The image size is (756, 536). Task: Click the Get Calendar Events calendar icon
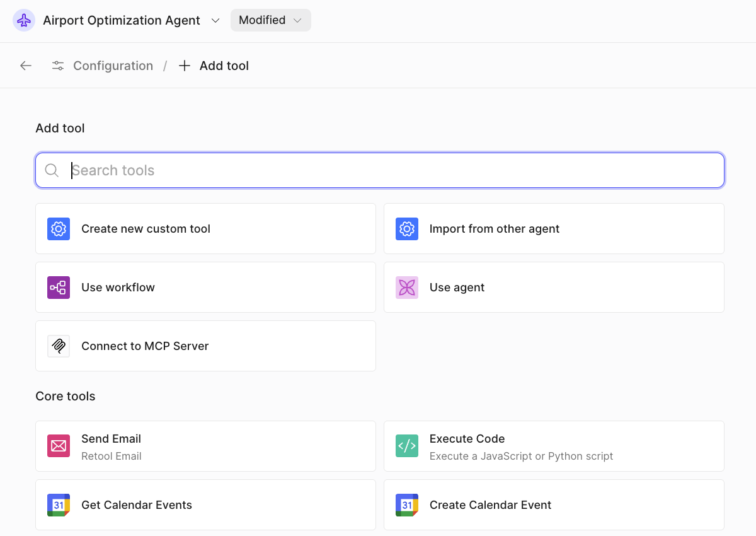pyautogui.click(x=58, y=504)
